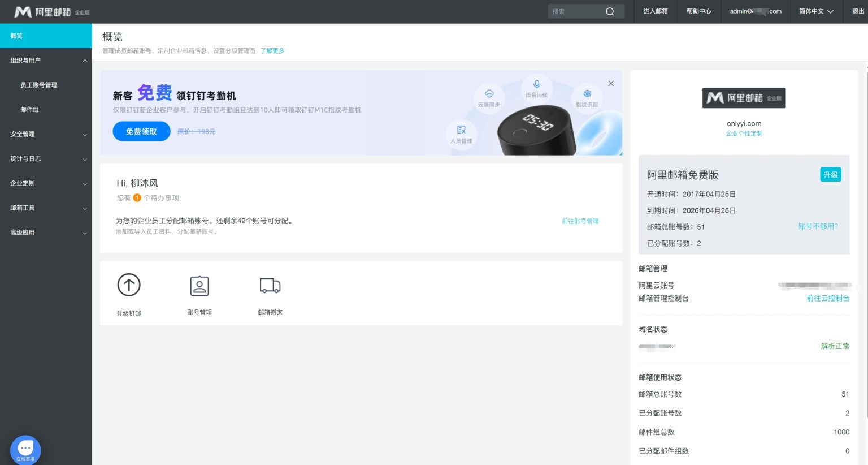The height and width of the screenshot is (465, 868).
Task: Click the 人员管理 icon in banner
Action: coord(461,130)
